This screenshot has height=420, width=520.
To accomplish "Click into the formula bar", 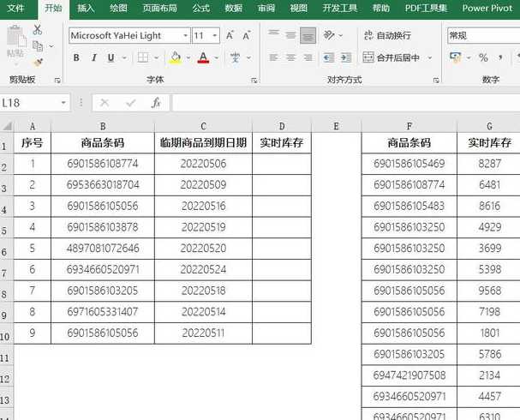I will (x=346, y=103).
